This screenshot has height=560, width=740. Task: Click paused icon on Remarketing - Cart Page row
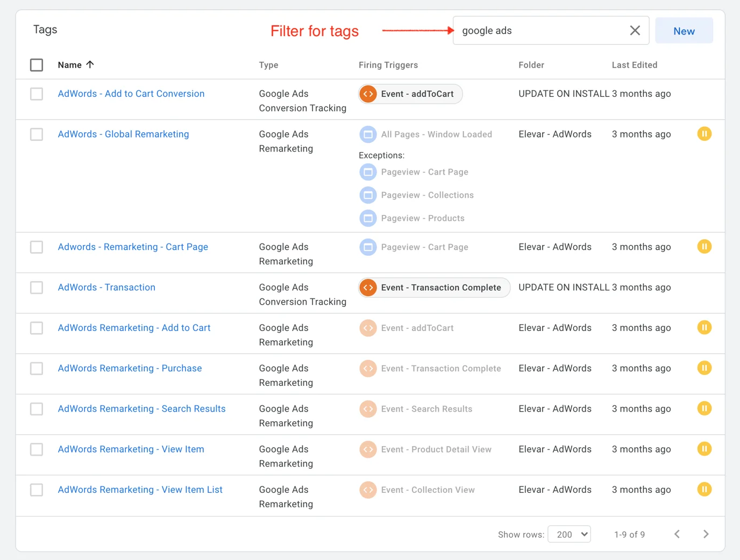[704, 246]
